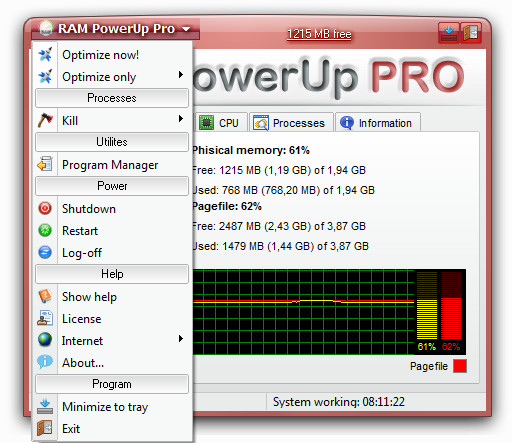Click the Show help book icon
Viewport: 512px width, 443px height.
pyautogui.click(x=45, y=296)
